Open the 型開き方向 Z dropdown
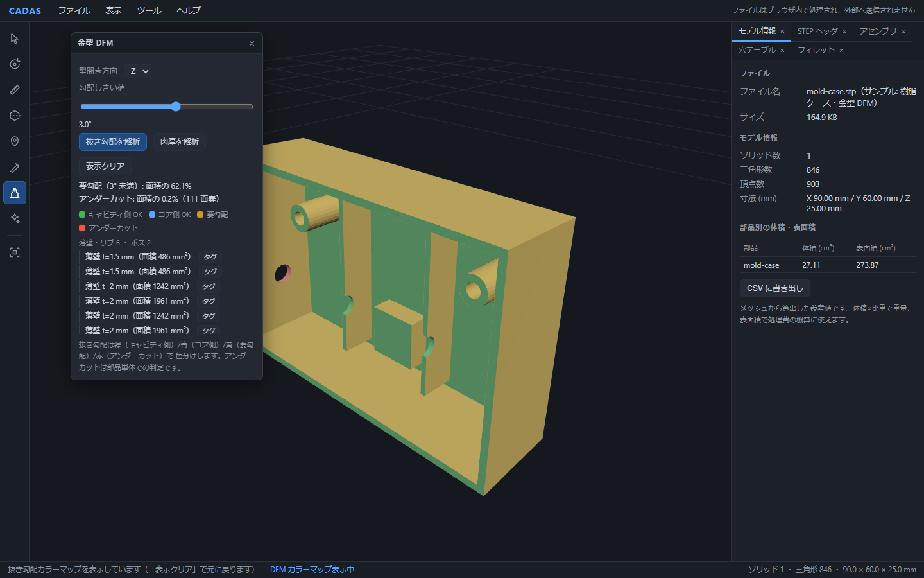Screen dimensions: 924x578 (139, 71)
